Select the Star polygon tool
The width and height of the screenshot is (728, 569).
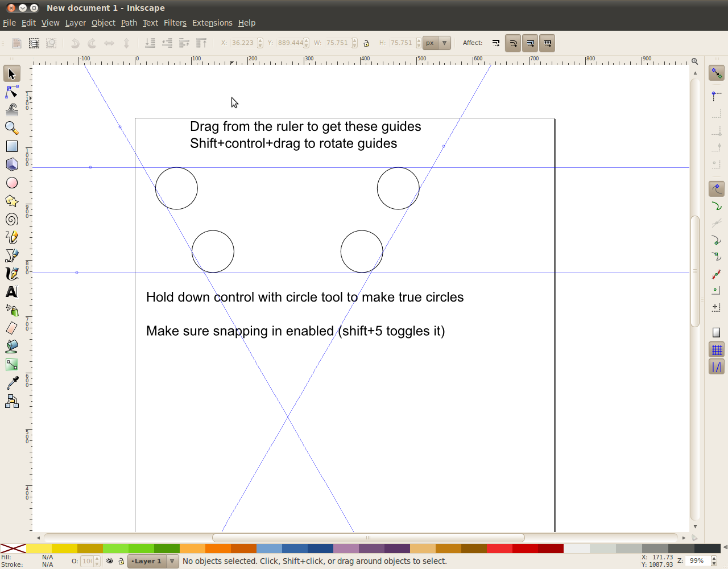pos(11,201)
